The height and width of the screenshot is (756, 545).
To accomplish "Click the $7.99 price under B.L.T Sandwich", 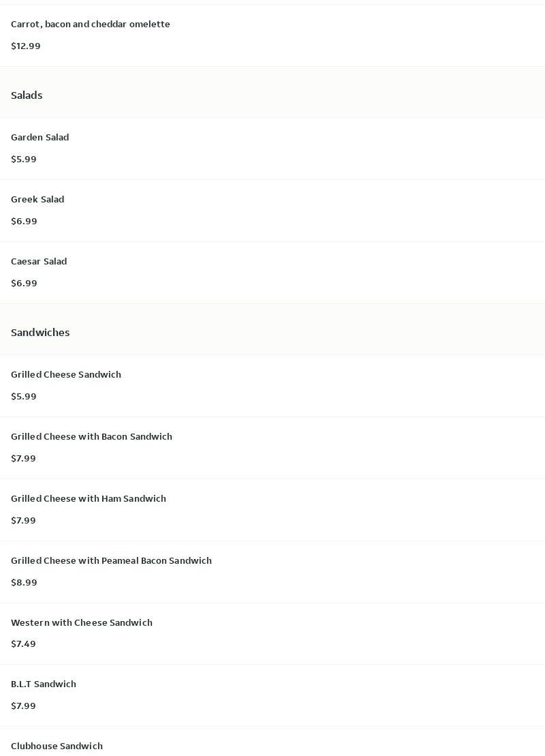I will click(x=23, y=706).
